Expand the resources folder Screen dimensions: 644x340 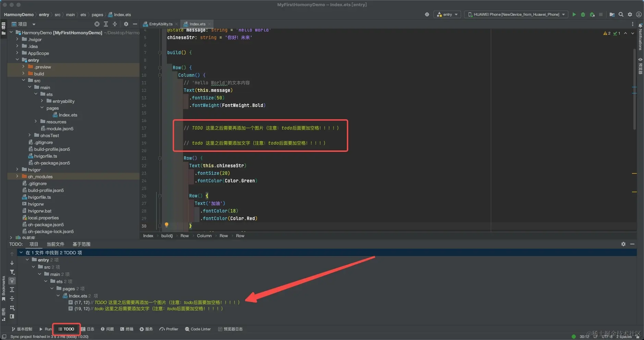(36, 122)
